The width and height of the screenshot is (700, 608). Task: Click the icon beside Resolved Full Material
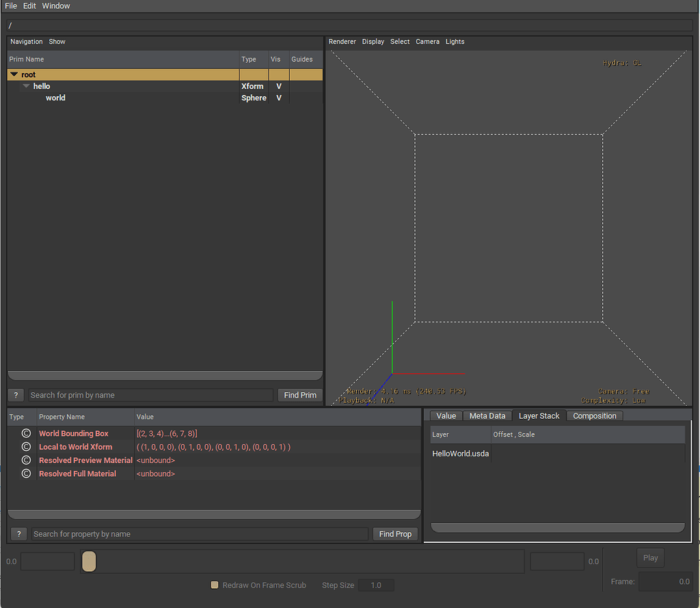coord(26,473)
